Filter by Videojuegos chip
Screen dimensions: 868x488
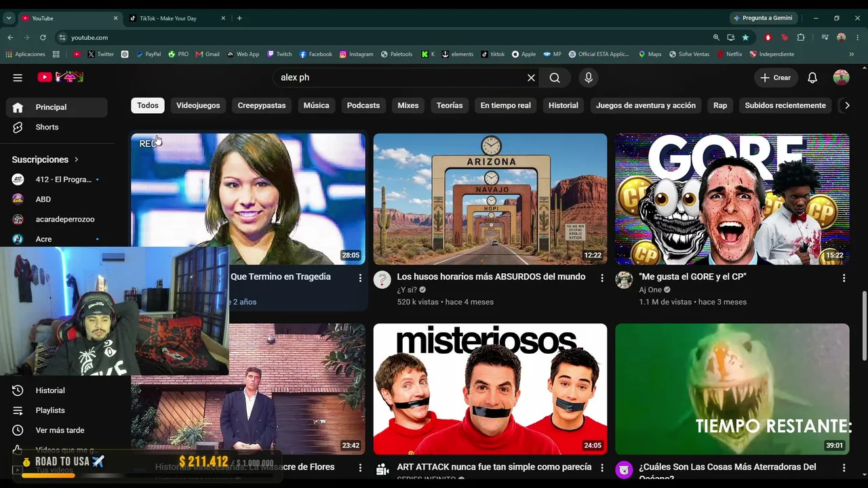pyautogui.click(x=198, y=105)
